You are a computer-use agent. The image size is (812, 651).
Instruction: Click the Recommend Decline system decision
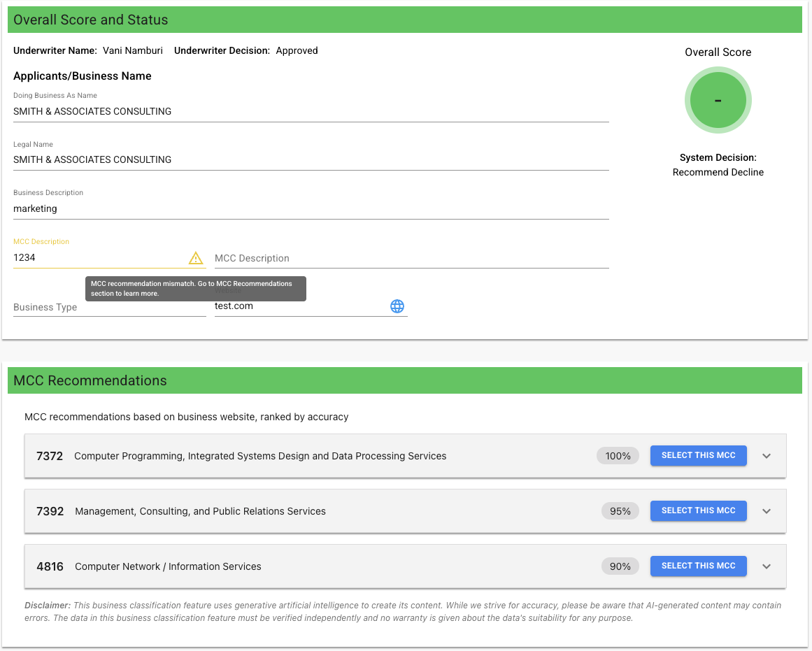718,173
